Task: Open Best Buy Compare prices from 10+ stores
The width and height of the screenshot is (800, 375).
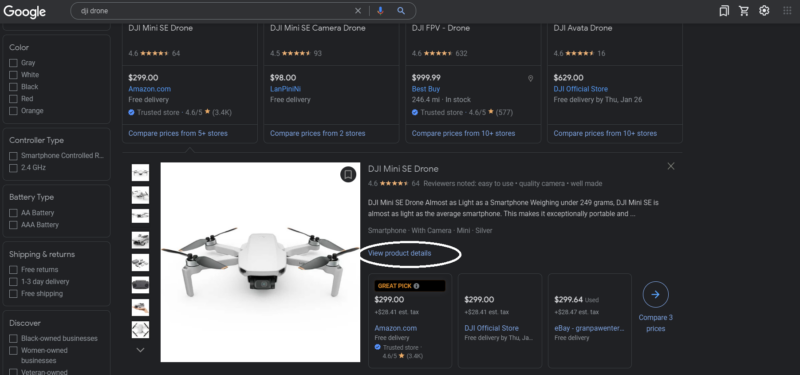Action: tap(463, 133)
